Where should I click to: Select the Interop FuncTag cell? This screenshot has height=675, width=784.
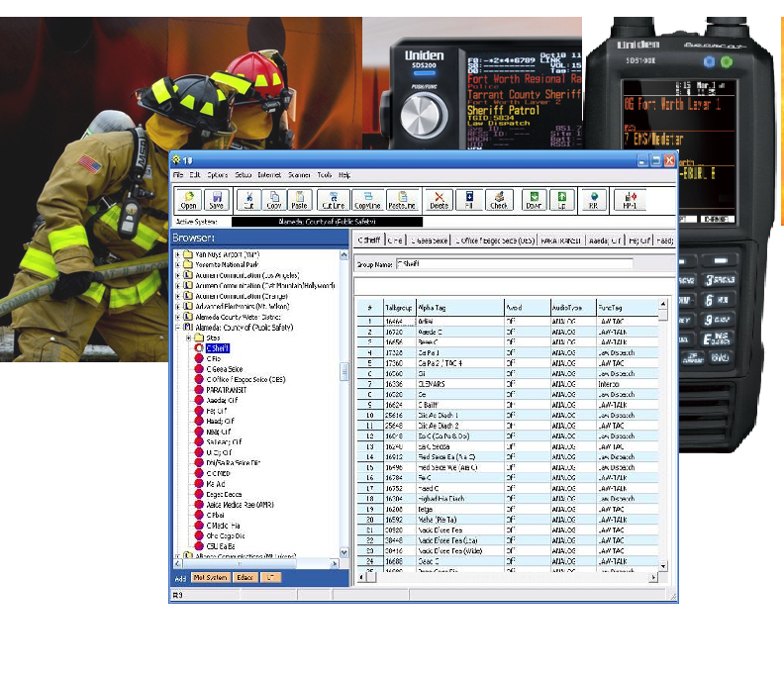coord(628,384)
